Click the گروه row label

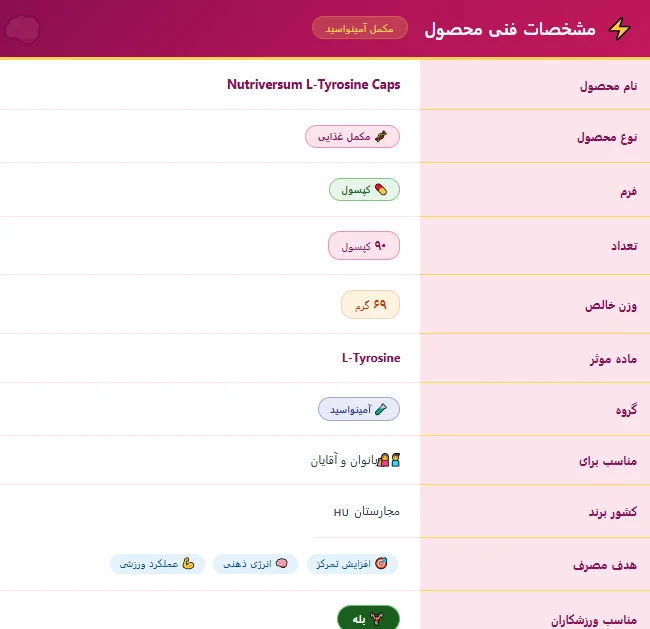[x=626, y=410]
